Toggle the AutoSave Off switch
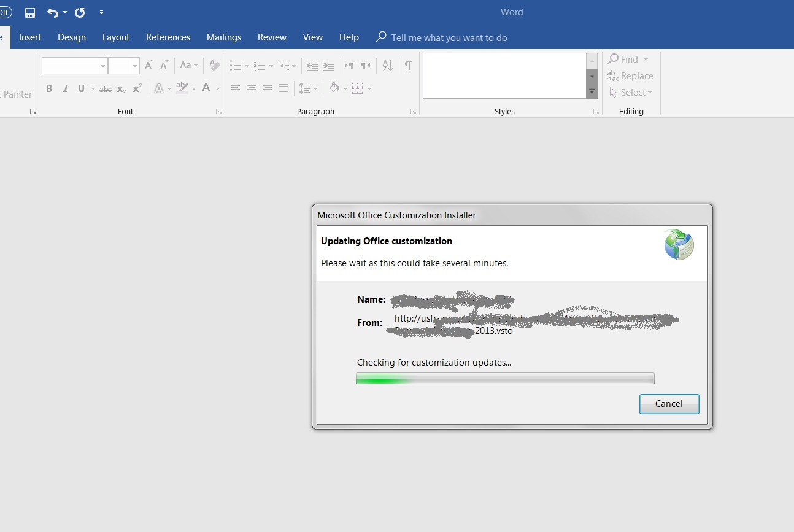Viewport: 794px width, 532px height. click(x=5, y=12)
